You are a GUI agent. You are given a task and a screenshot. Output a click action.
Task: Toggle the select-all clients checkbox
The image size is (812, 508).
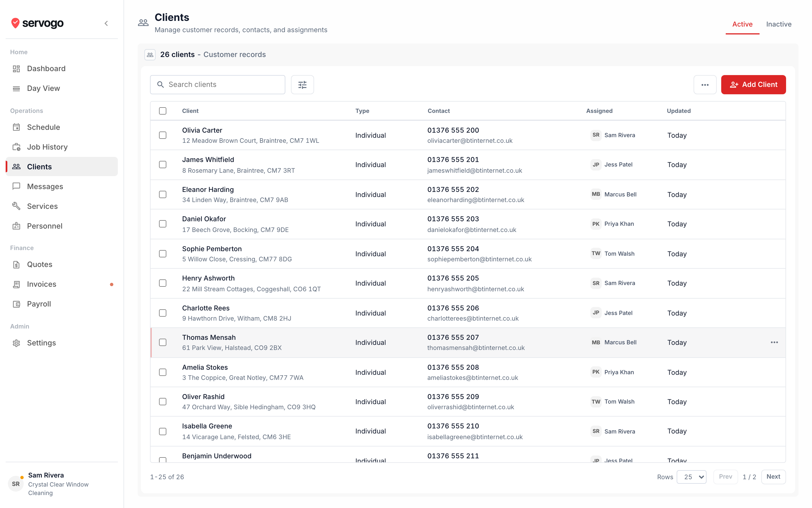click(x=163, y=111)
